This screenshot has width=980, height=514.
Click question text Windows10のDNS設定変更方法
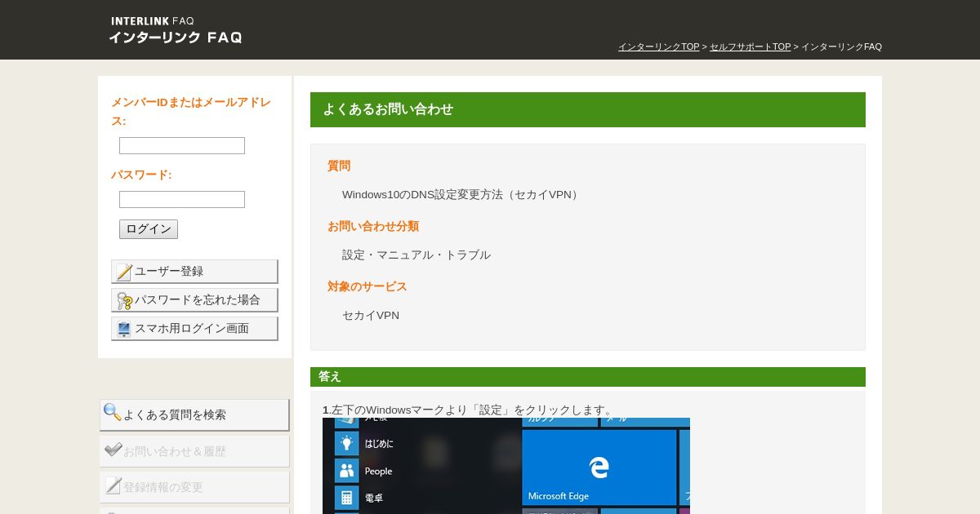(461, 195)
